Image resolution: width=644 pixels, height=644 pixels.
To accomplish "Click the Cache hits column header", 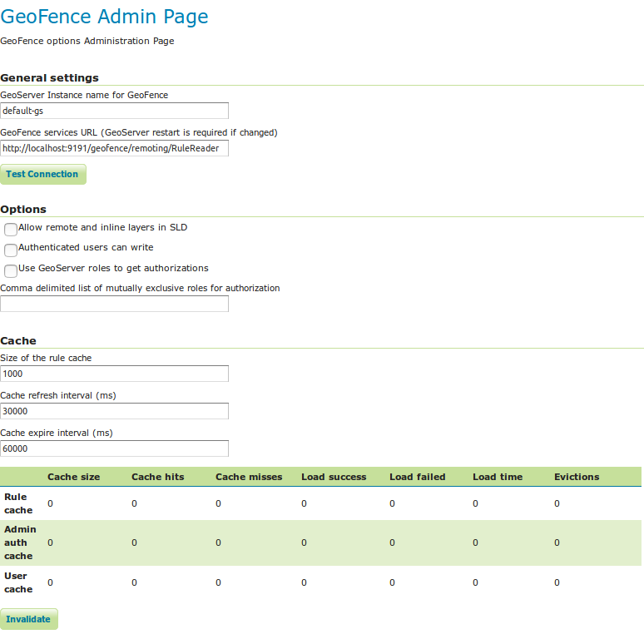I will (157, 477).
